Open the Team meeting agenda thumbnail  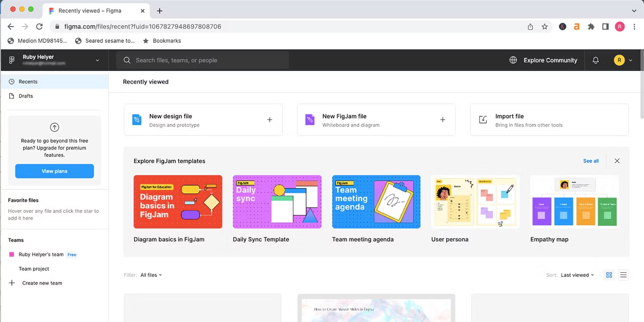pyautogui.click(x=376, y=202)
